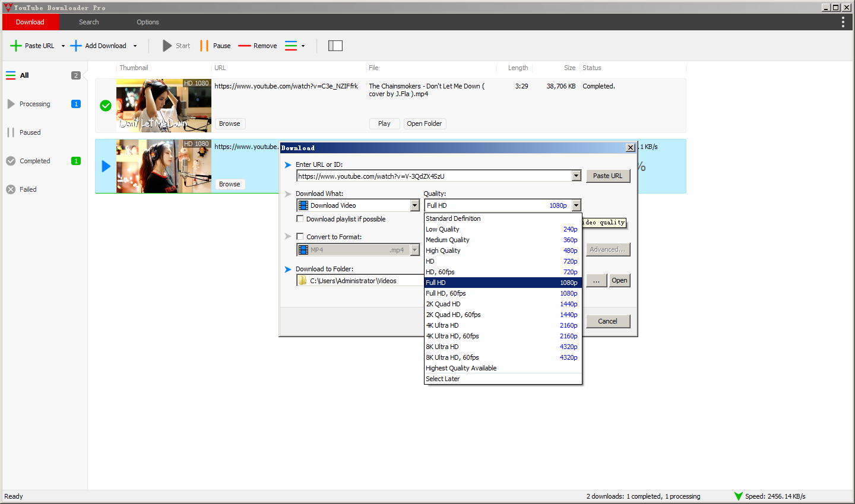The width and height of the screenshot is (855, 504).
Task: Click Browse on the Chainsmokers row
Action: (x=230, y=123)
